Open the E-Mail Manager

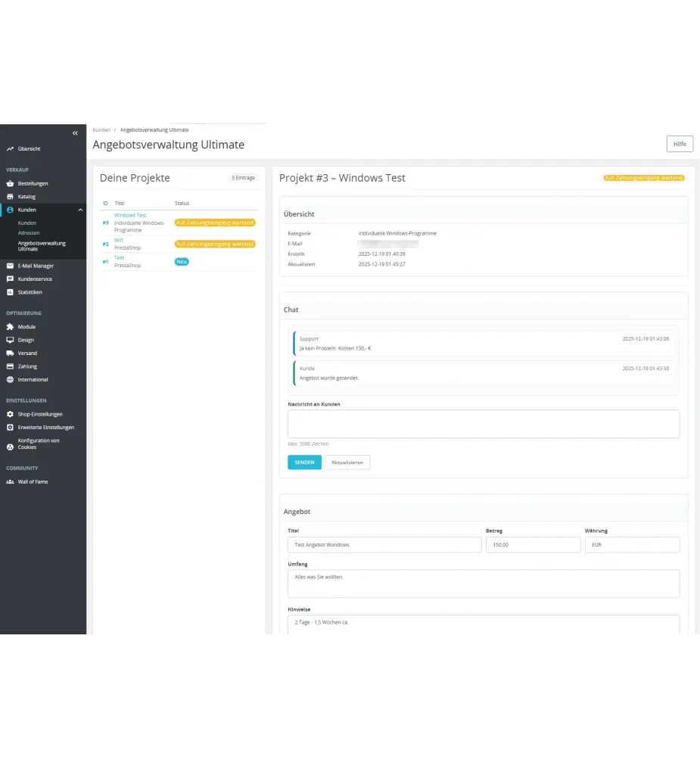click(36, 266)
